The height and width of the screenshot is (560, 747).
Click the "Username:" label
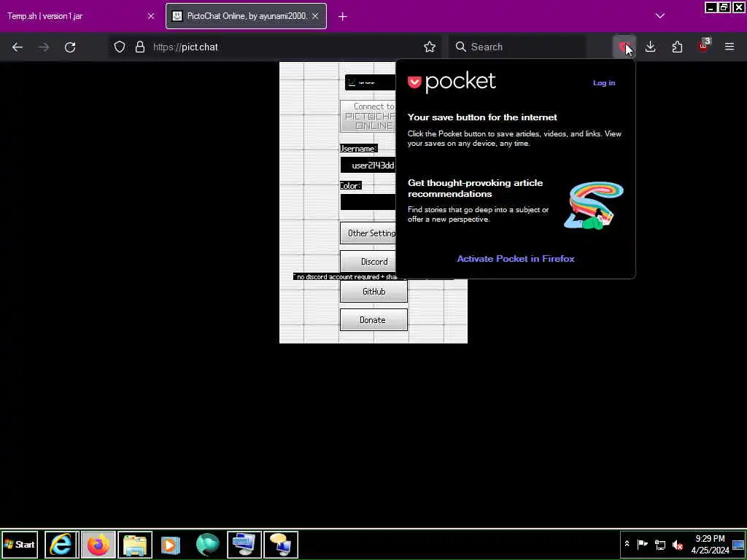point(358,149)
